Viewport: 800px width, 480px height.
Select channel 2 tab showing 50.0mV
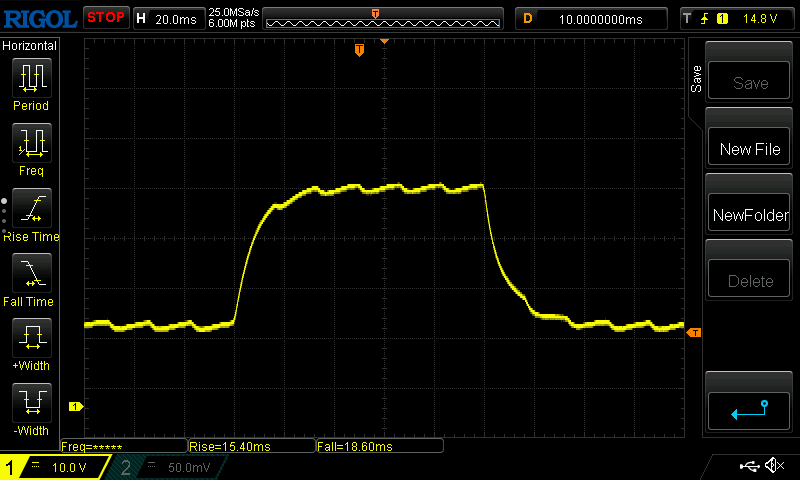168,467
